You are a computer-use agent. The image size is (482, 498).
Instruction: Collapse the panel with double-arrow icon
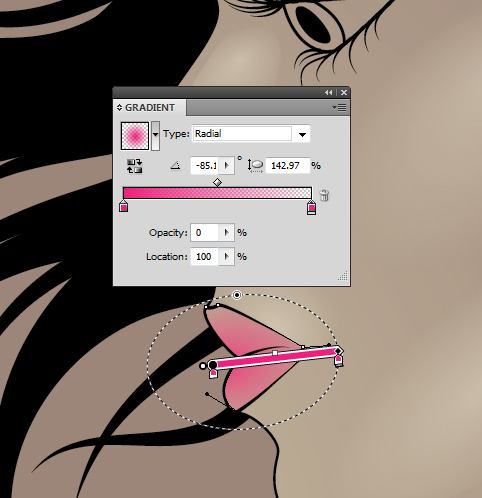click(329, 92)
